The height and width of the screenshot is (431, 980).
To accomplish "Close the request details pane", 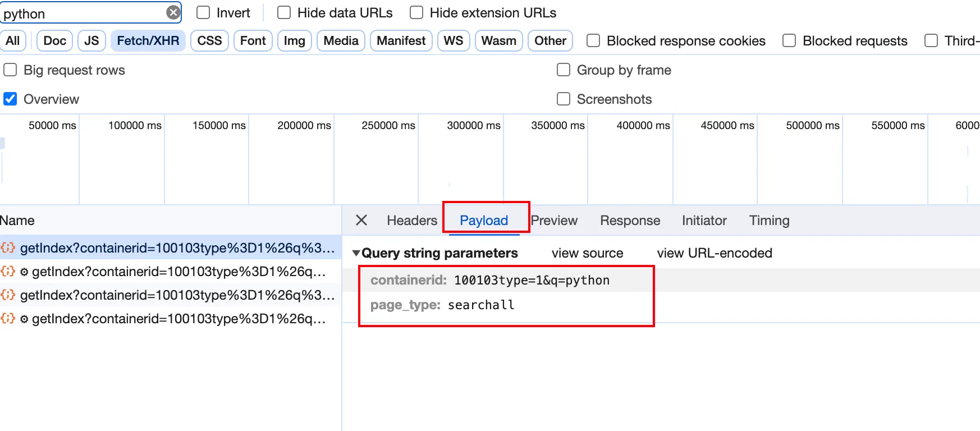I will 361,220.
